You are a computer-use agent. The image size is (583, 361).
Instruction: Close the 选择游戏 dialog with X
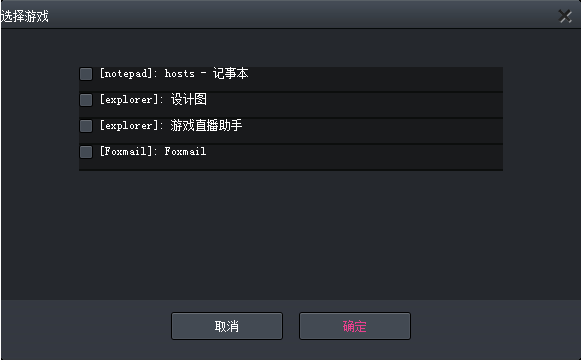point(565,16)
